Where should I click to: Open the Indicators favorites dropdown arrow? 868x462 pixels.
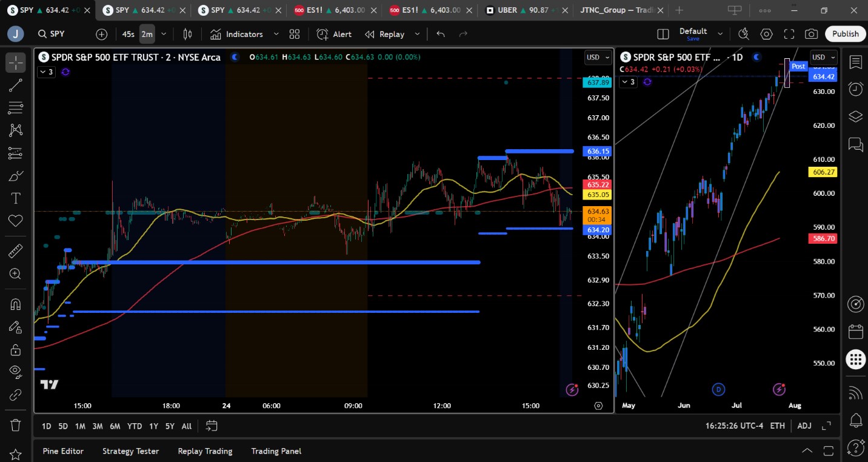click(x=276, y=35)
